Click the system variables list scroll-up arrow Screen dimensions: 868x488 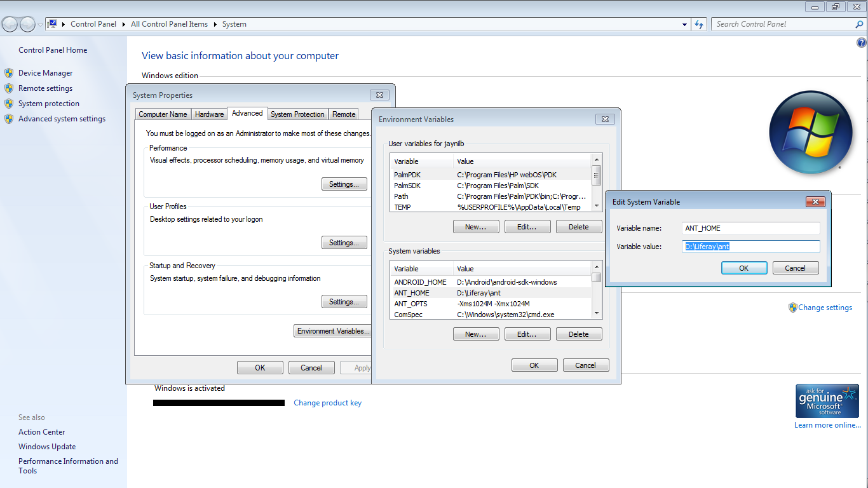[597, 268]
